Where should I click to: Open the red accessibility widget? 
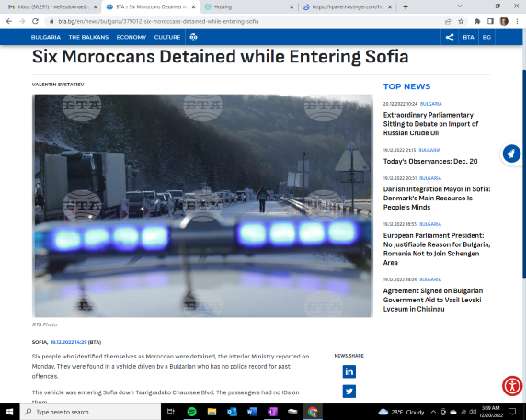(512, 386)
